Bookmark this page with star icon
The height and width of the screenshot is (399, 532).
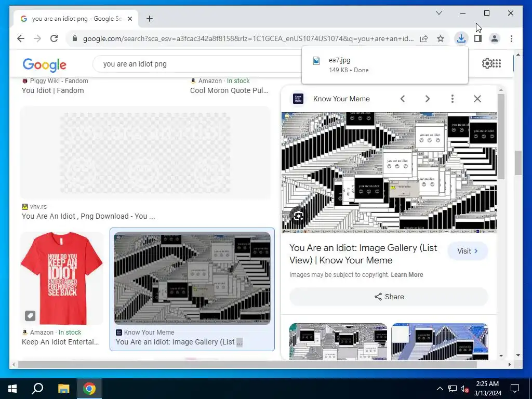(x=441, y=38)
